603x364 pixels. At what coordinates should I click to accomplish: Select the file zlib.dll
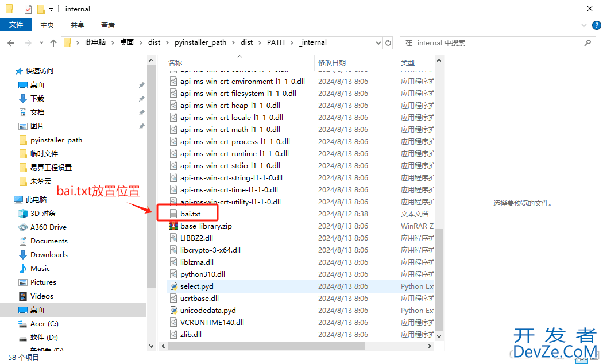(x=191, y=334)
